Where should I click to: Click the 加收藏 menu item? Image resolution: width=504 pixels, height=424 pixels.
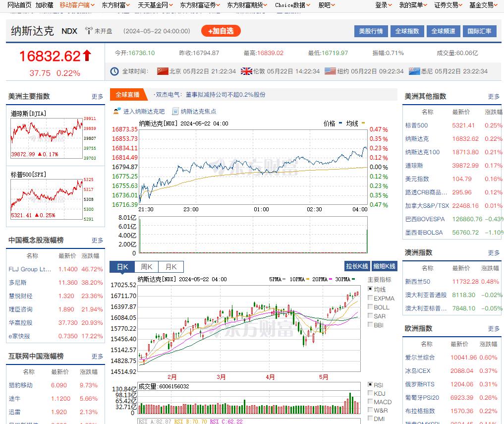tap(45, 5)
